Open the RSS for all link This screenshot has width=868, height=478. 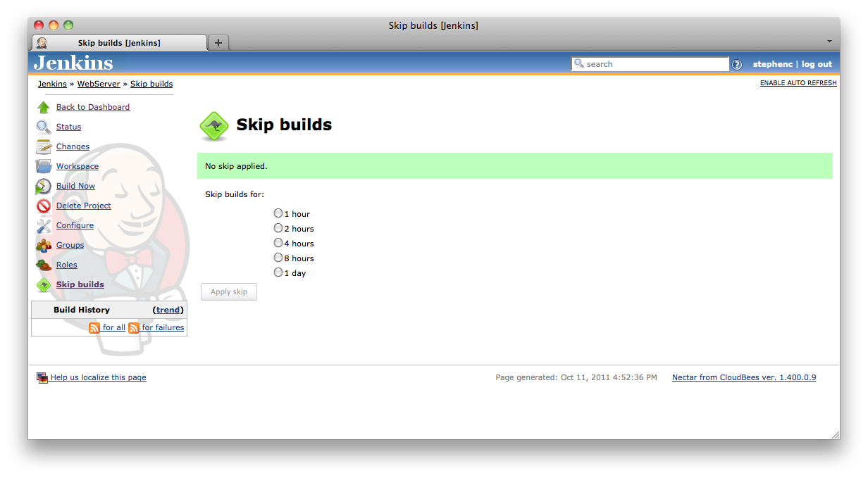114,327
